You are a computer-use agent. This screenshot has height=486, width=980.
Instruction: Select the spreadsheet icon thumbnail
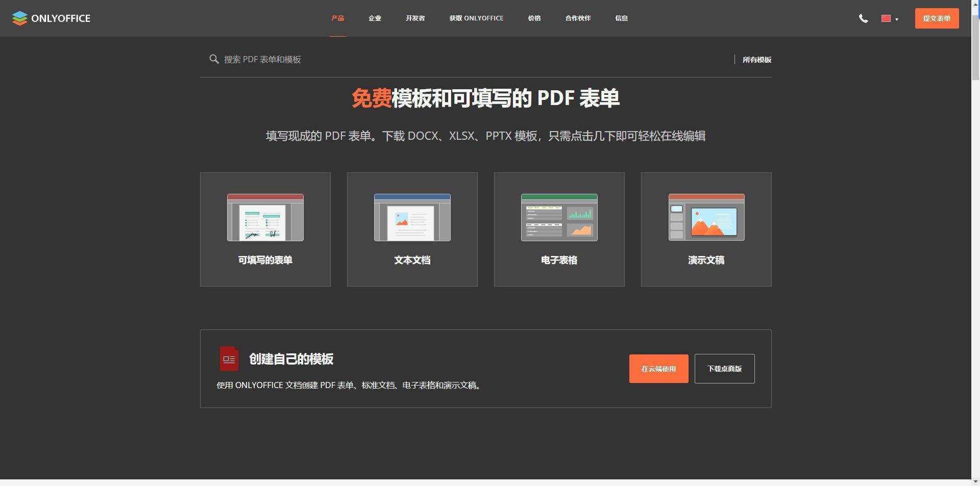tap(559, 217)
